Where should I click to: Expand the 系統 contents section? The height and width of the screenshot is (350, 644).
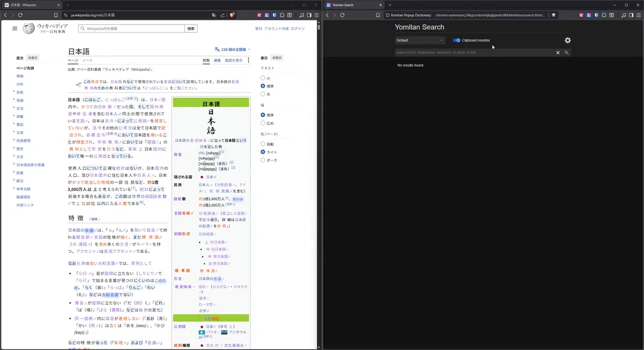(13, 92)
